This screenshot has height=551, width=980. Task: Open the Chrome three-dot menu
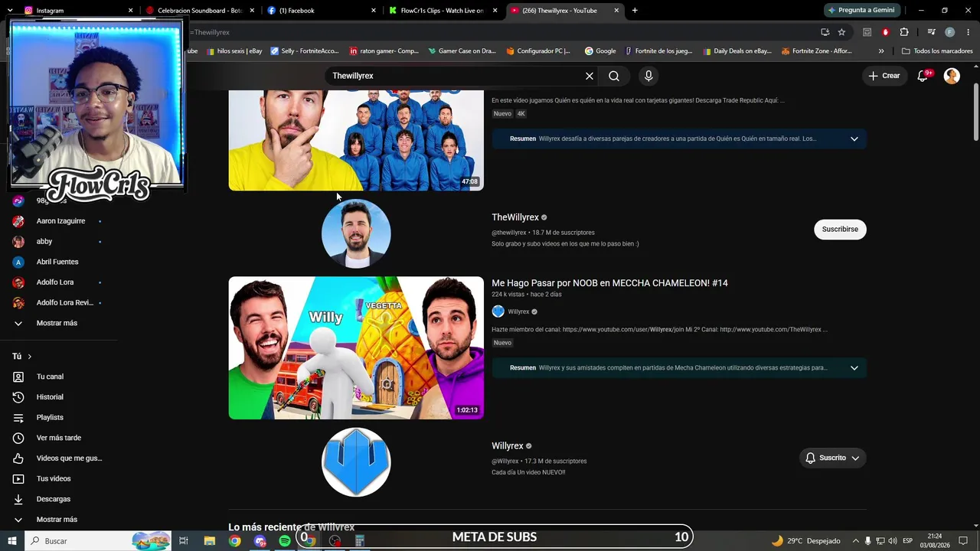coord(968,32)
